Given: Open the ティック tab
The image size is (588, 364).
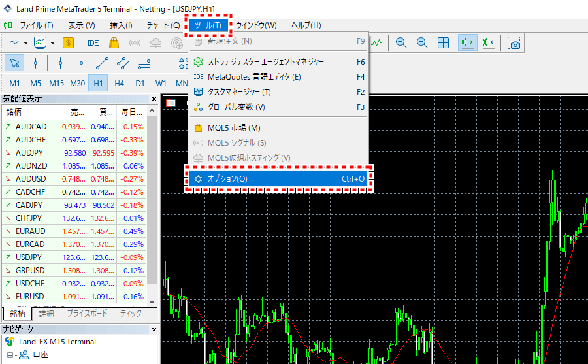Looking at the screenshot, I should pos(131,313).
